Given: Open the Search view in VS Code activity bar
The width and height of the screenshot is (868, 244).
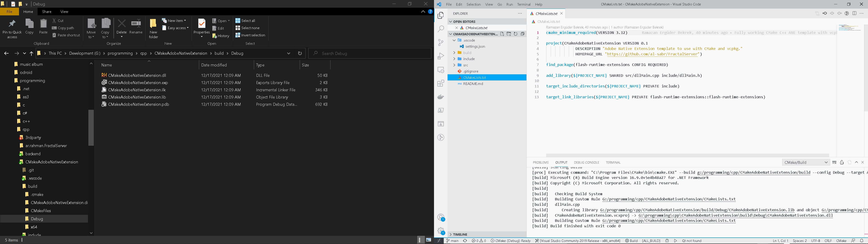Looking at the screenshot, I should (440, 29).
